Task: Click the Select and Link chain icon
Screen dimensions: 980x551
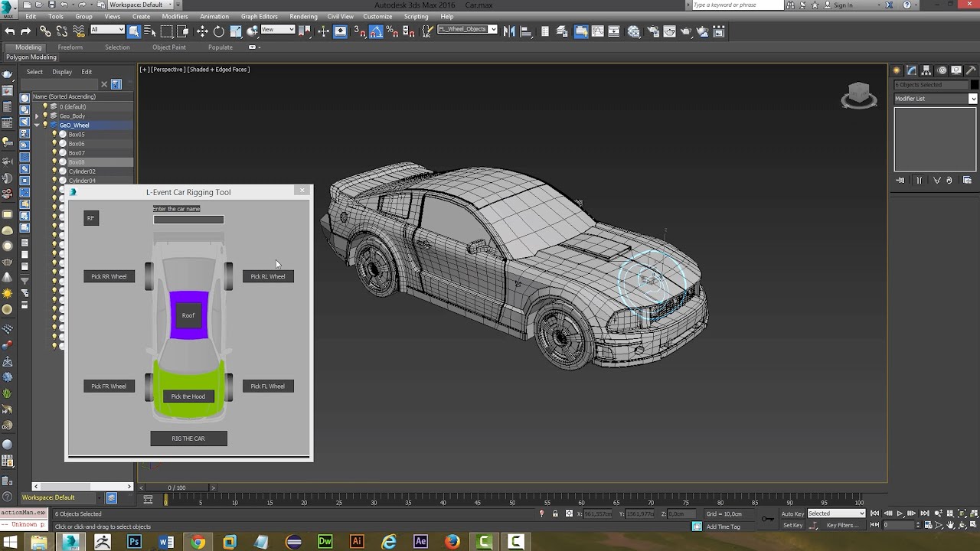Action: pyautogui.click(x=45, y=31)
